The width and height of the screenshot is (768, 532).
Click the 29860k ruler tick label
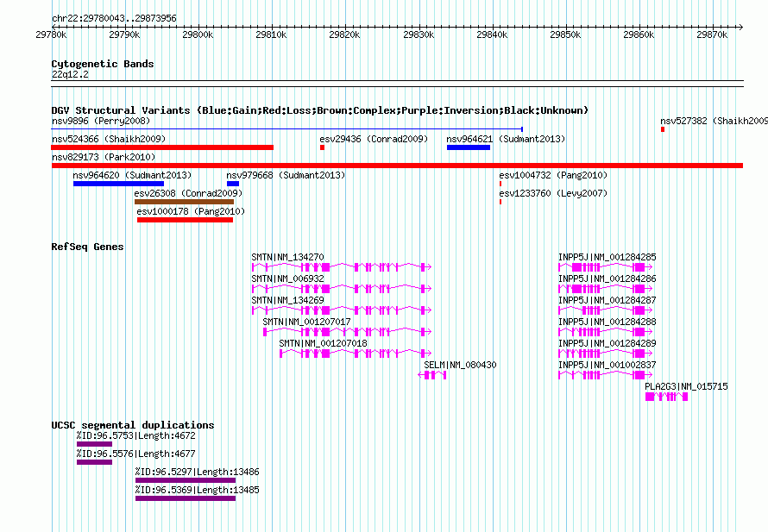click(639, 34)
